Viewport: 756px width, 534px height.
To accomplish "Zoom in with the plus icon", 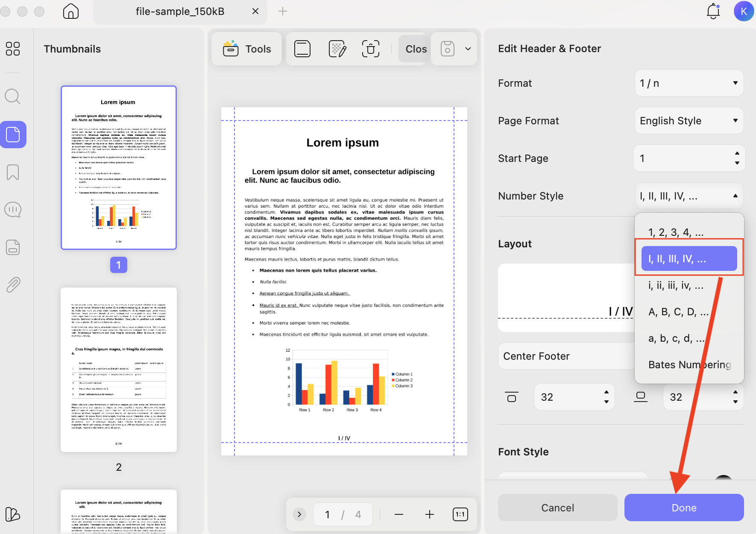I will (x=430, y=514).
